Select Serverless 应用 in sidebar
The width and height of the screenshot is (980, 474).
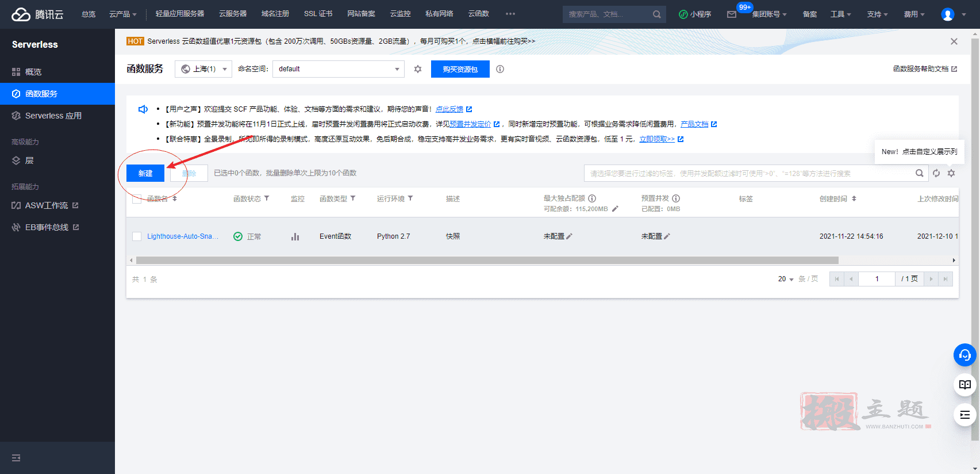(57, 116)
